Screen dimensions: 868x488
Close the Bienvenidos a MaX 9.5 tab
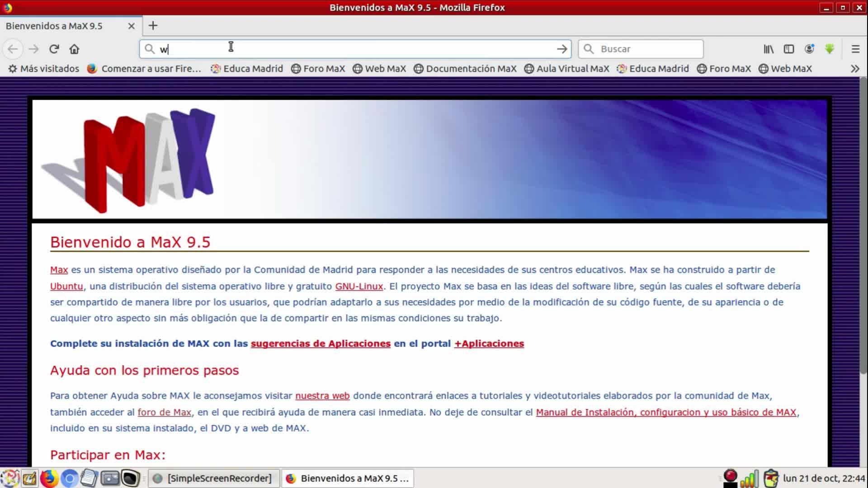pyautogui.click(x=132, y=26)
